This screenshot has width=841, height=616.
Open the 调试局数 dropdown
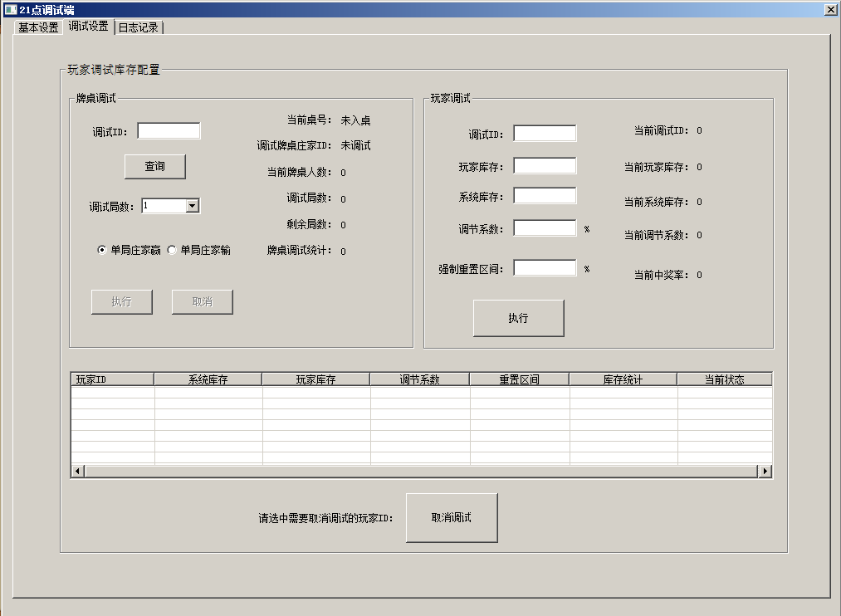(x=190, y=205)
